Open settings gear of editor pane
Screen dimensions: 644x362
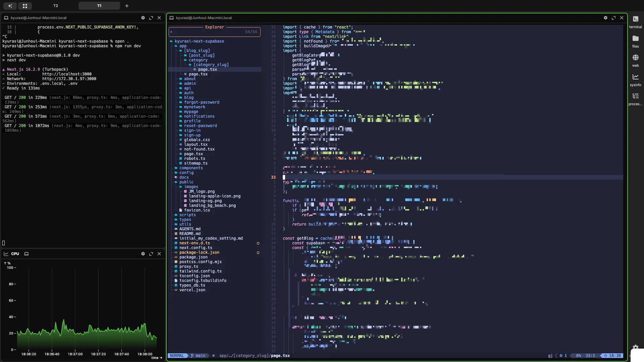[x=605, y=18]
